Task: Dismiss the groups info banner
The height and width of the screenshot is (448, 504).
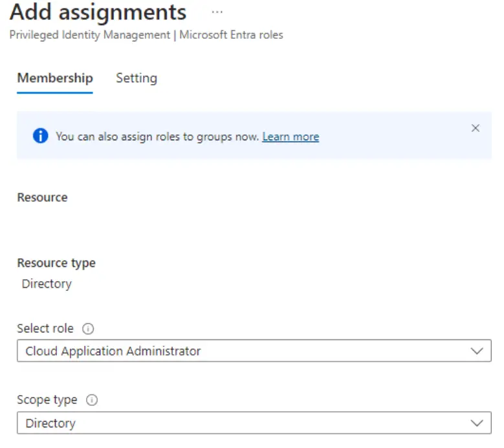Action: tap(476, 128)
